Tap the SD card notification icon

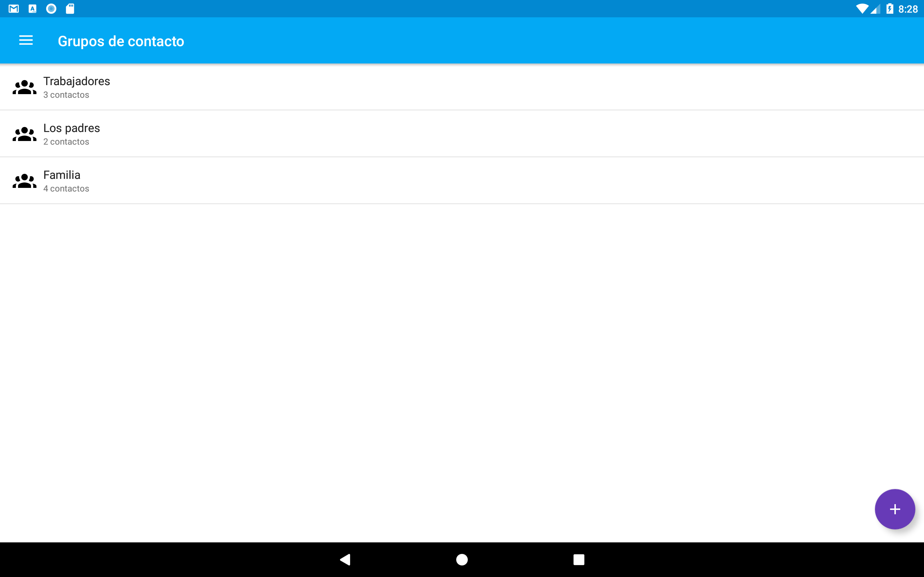[x=70, y=9]
